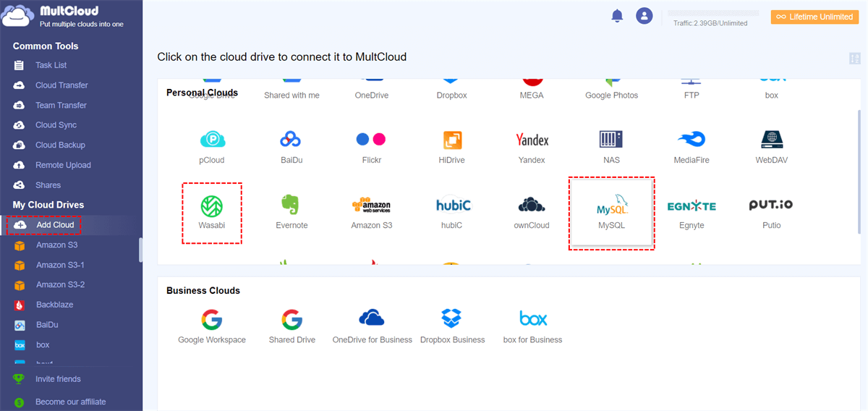Add OneDrive for Business
The height and width of the screenshot is (411, 868).
click(x=372, y=326)
